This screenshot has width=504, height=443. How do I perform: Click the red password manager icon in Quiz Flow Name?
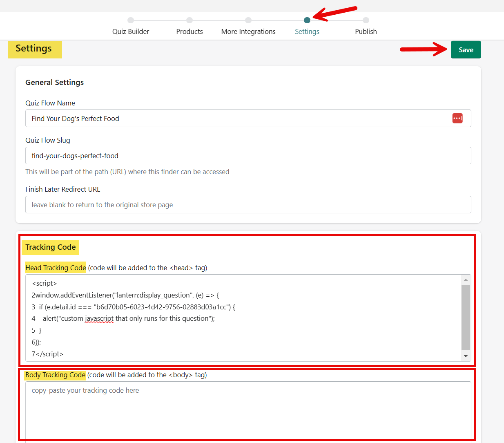tap(457, 119)
